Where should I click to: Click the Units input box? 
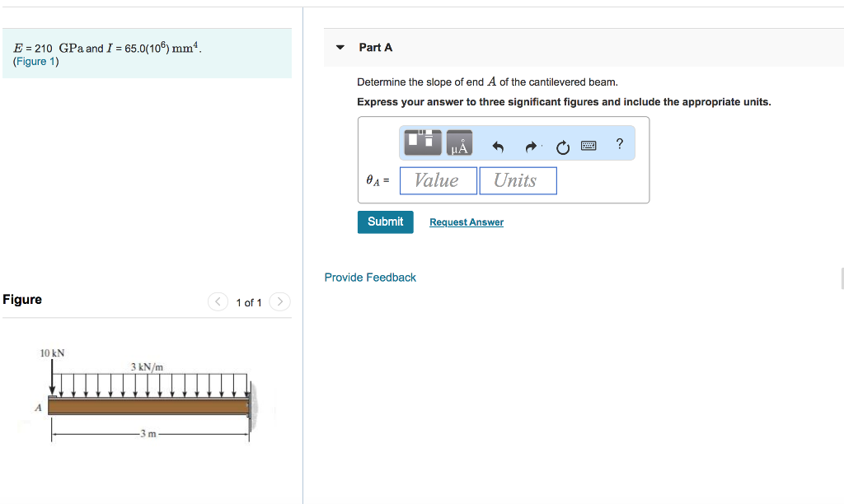(518, 180)
